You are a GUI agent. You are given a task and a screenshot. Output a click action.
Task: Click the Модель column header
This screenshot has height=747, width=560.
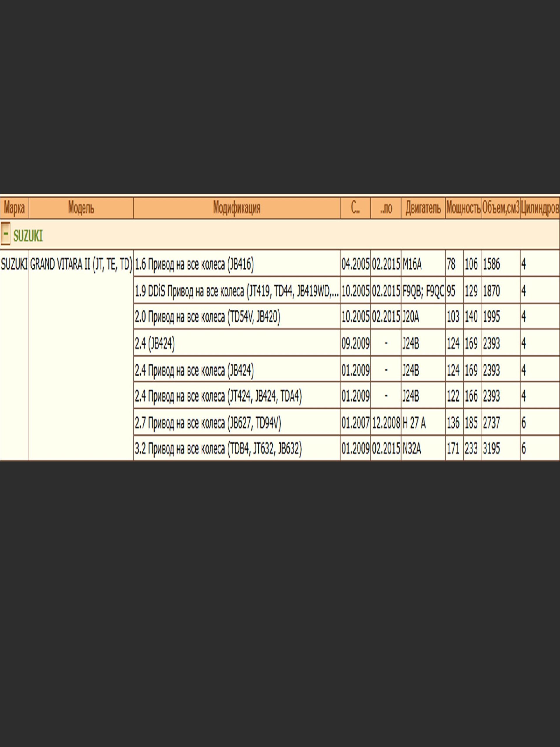point(81,208)
